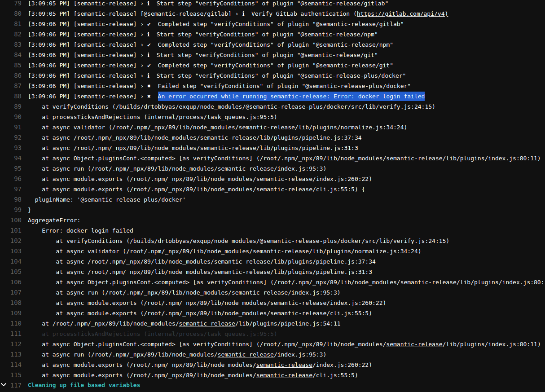
Task: Click the info icon on line 86
Action: (x=148, y=75)
